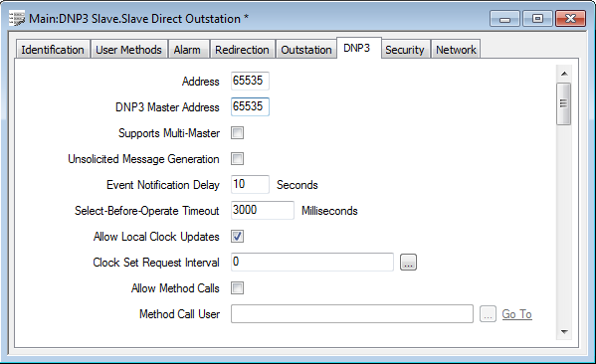The width and height of the screenshot is (596, 364).
Task: Enable Allow Method Calls checkbox
Action: 237,288
